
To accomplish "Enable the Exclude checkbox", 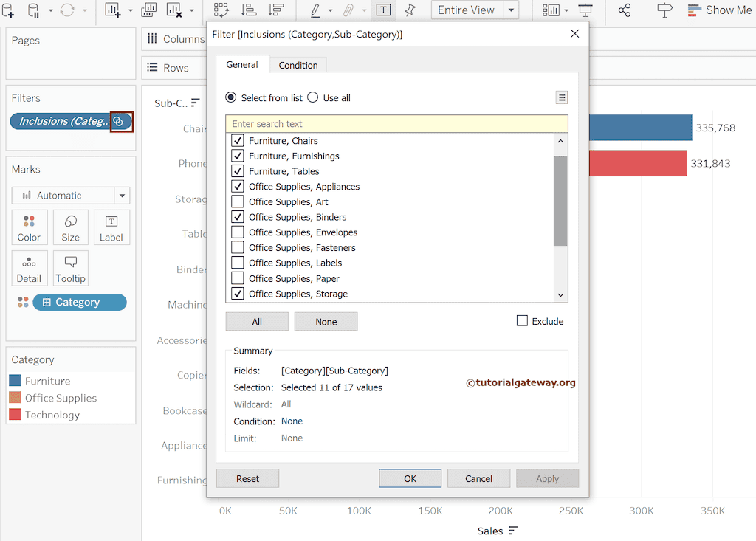I will click(522, 321).
